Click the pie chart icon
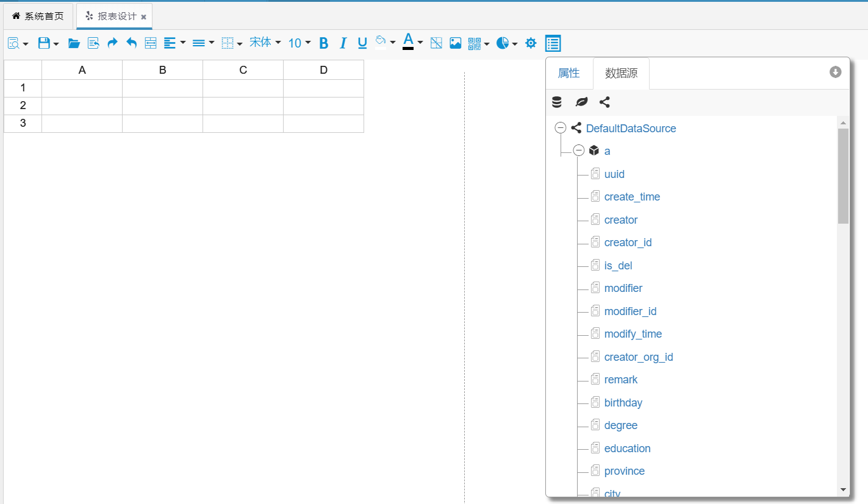This screenshot has width=868, height=504. point(503,43)
